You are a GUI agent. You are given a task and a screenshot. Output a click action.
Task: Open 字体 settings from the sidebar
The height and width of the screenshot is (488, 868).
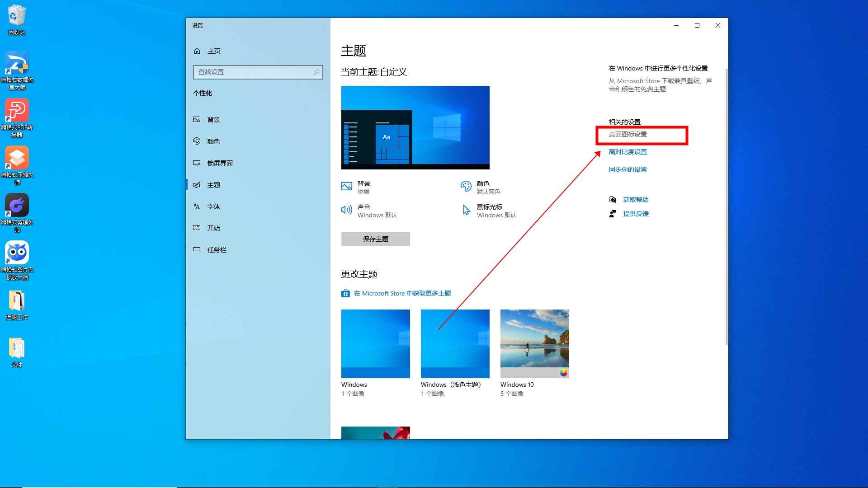pos(213,206)
